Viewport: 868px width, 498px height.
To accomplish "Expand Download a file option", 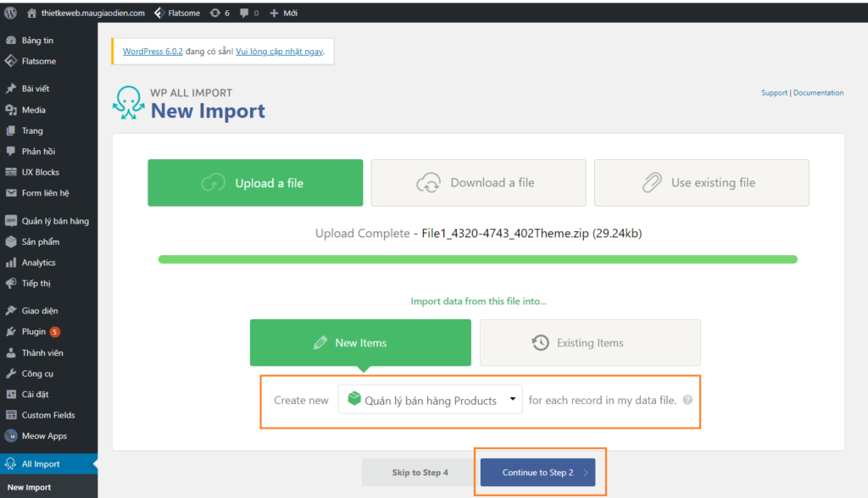I will click(478, 182).
